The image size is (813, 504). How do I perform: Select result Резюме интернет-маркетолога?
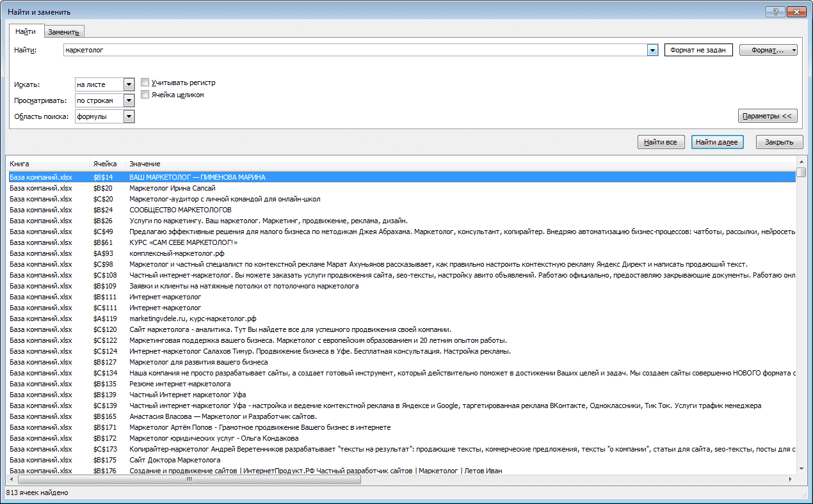(x=401, y=384)
